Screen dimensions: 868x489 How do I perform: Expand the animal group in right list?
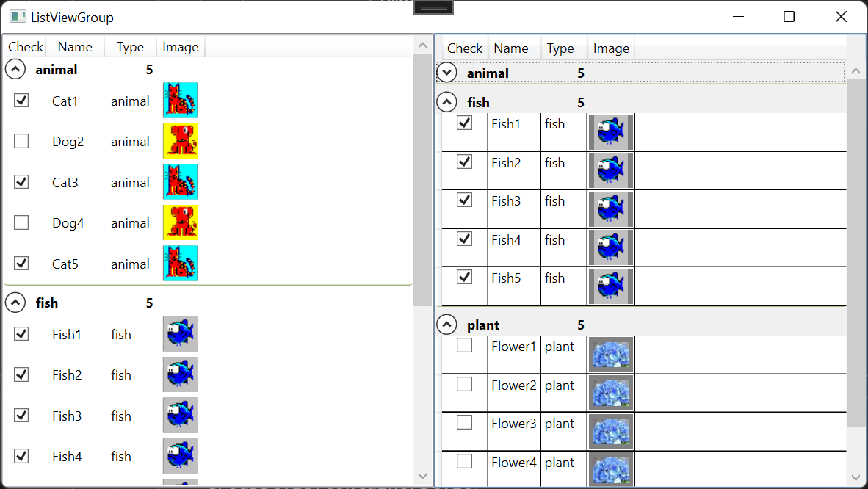click(446, 73)
